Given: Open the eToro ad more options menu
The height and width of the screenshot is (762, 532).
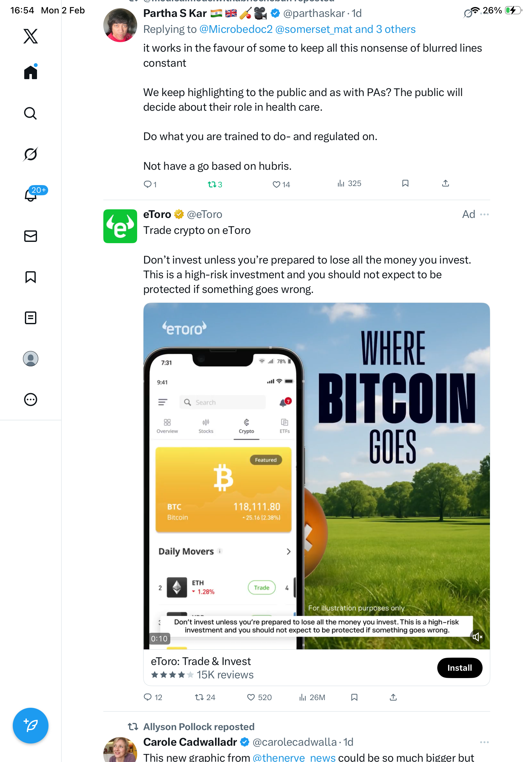Looking at the screenshot, I should coord(484,214).
